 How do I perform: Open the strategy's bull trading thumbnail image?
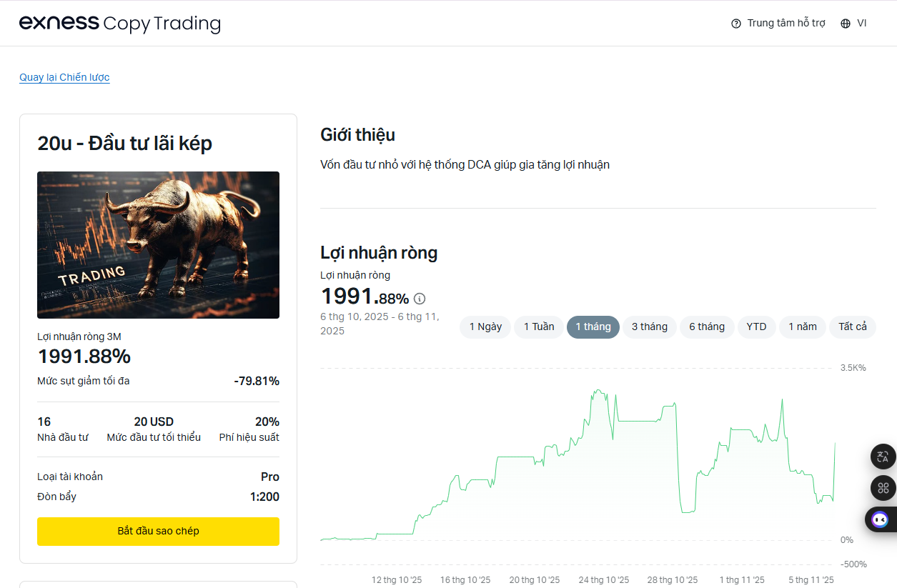click(158, 244)
